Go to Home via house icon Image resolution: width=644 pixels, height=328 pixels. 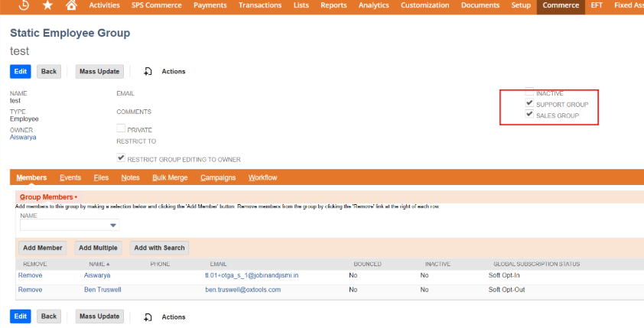click(71, 5)
